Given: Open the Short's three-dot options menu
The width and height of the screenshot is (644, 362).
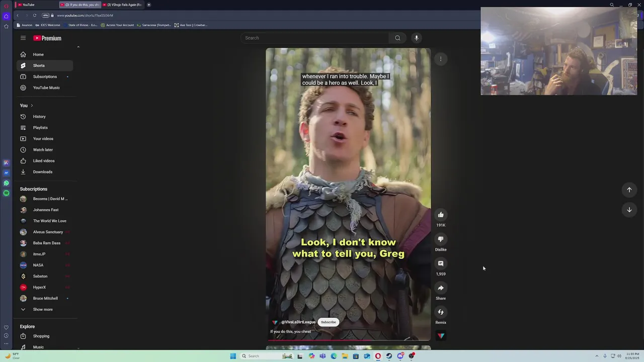Looking at the screenshot, I should (441, 59).
